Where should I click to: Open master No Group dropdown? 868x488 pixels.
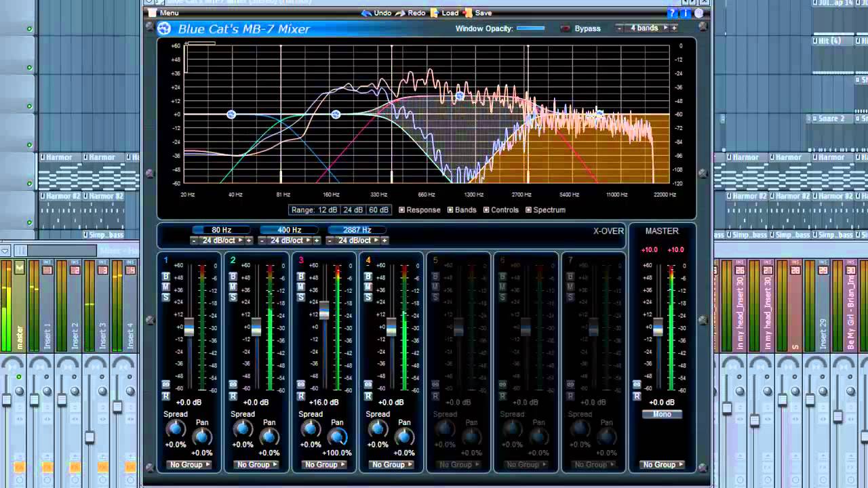pos(662,464)
